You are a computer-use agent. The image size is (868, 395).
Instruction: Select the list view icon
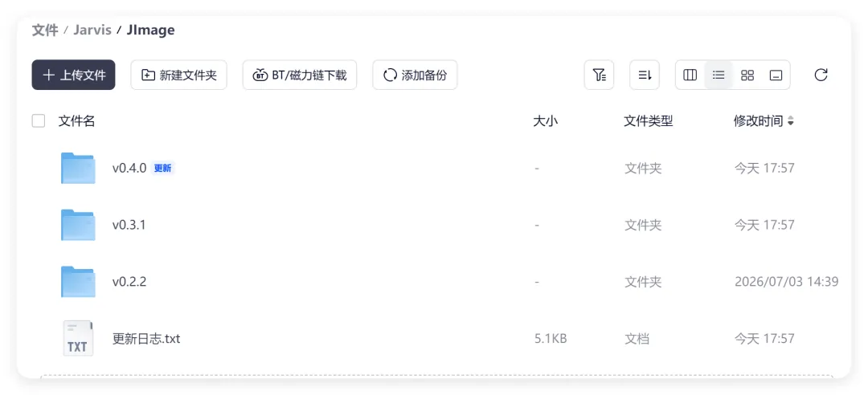pos(719,75)
